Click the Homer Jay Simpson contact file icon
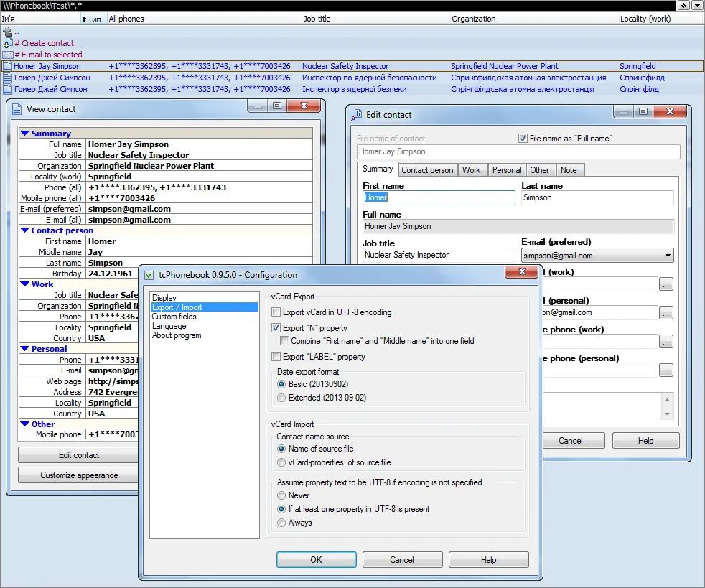Screen dimensions: 705x588 [x=7, y=66]
